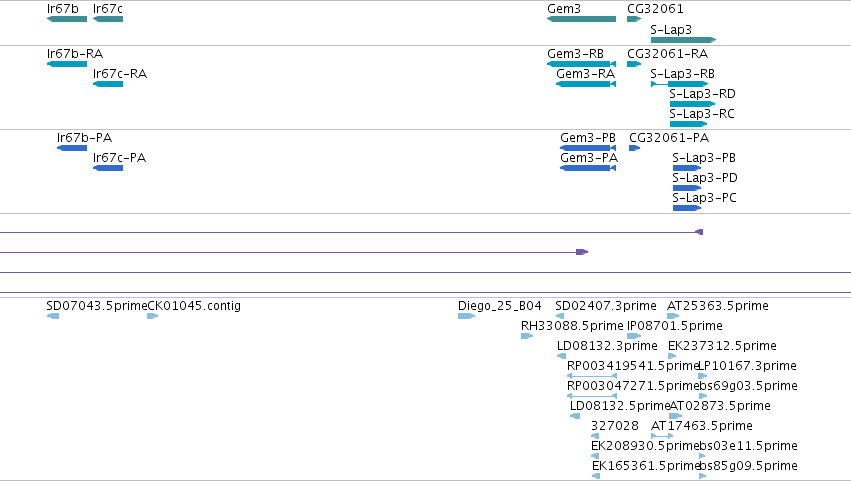Click the RP003047271.5prime feature
Viewport: 851px width, 481px height.
[592, 396]
